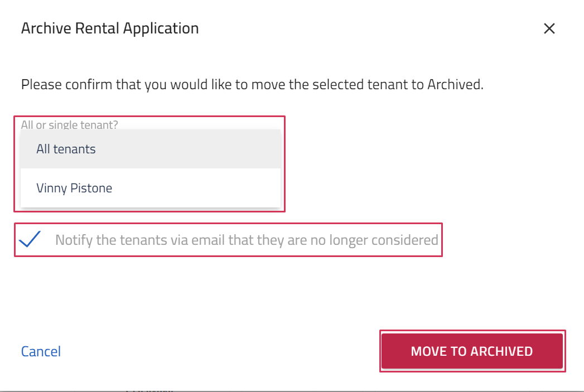Archive only the single tenant Vinny Pistone
This screenshot has height=392, width=584.
coord(151,188)
